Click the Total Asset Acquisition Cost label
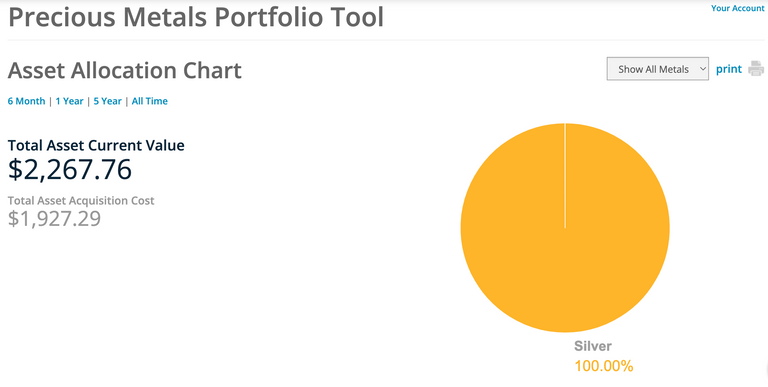 click(81, 200)
